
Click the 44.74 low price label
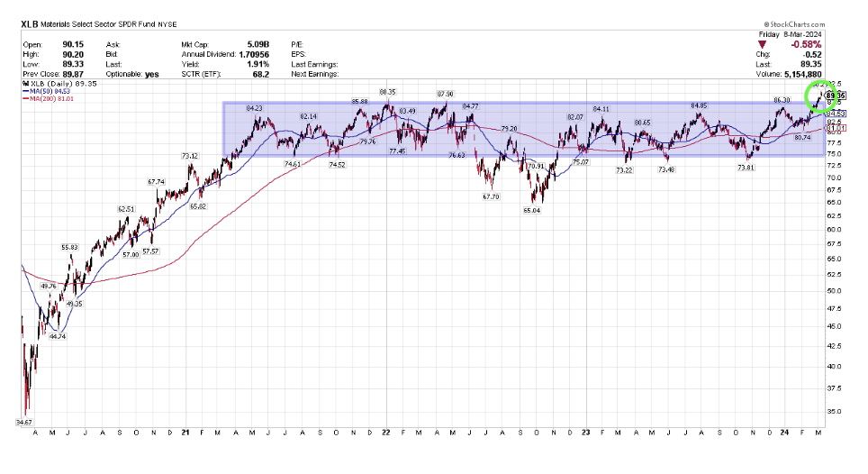pyautogui.click(x=58, y=336)
